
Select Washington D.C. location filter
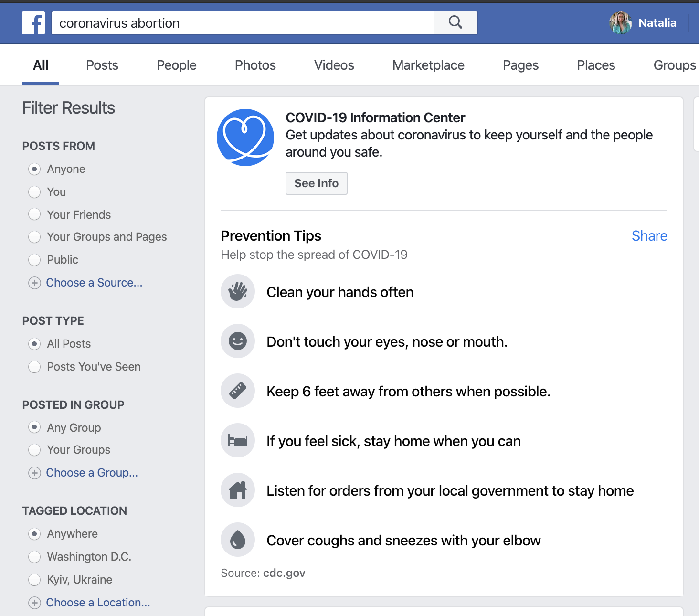click(x=34, y=557)
